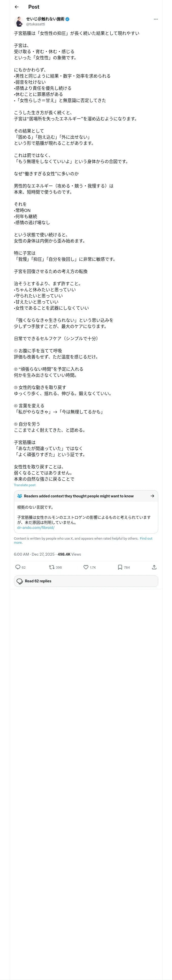The height and width of the screenshot is (980, 172).
Task: Click Translate post link
Action: point(25,485)
